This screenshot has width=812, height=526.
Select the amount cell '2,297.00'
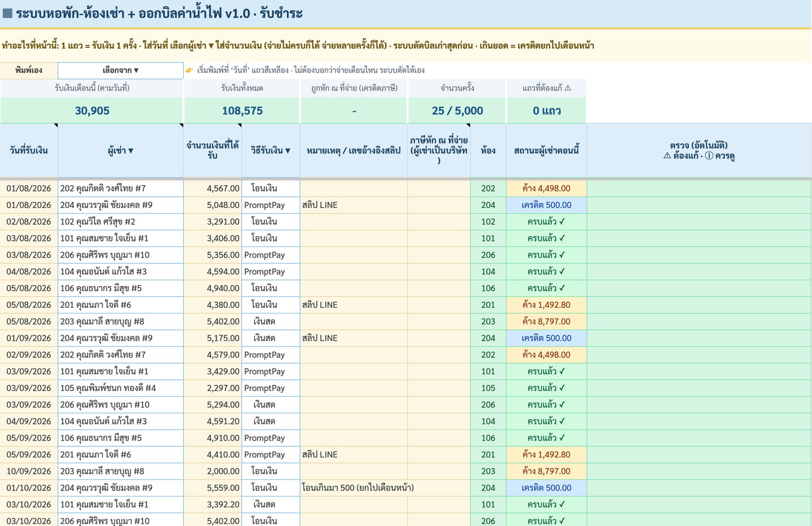tap(213, 388)
